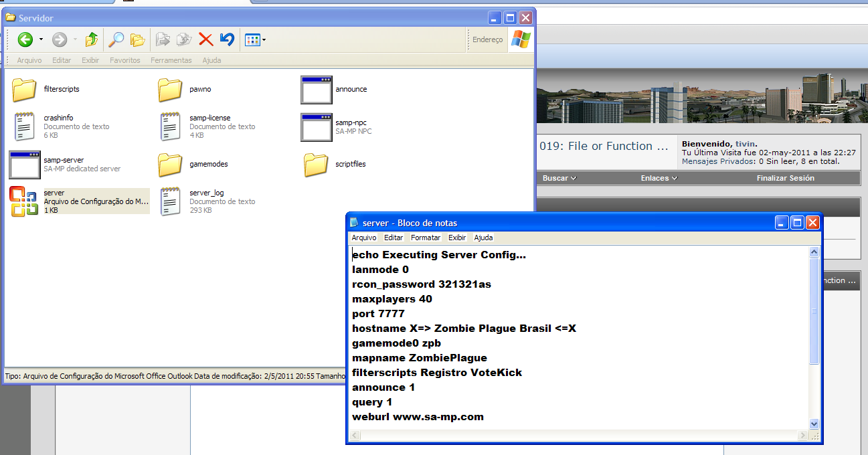
Task: Select the samp-npc application icon
Action: coord(317,127)
